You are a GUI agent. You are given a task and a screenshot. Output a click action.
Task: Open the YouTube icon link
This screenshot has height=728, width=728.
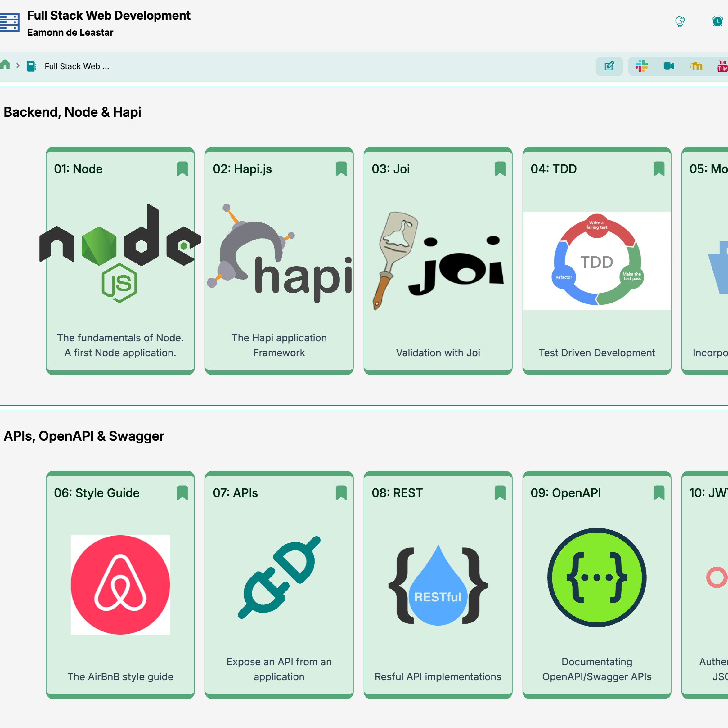point(722,66)
